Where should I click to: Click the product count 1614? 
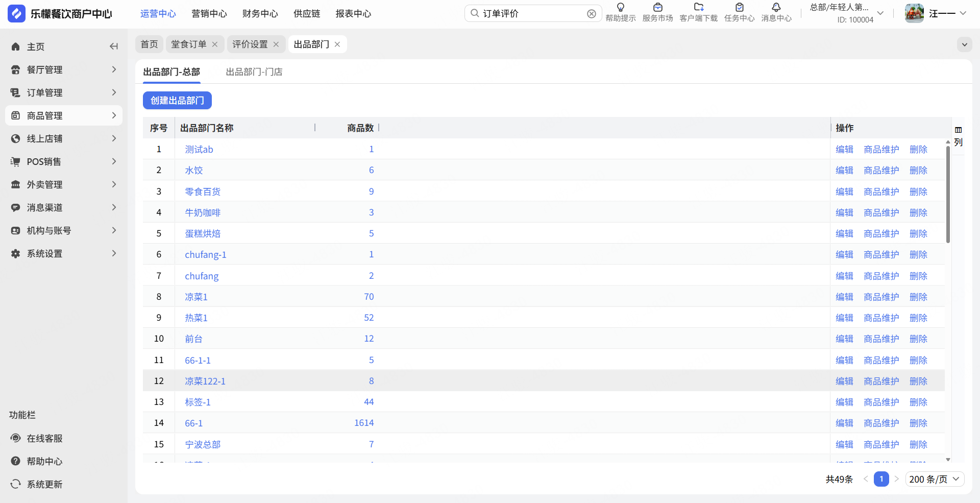(364, 423)
